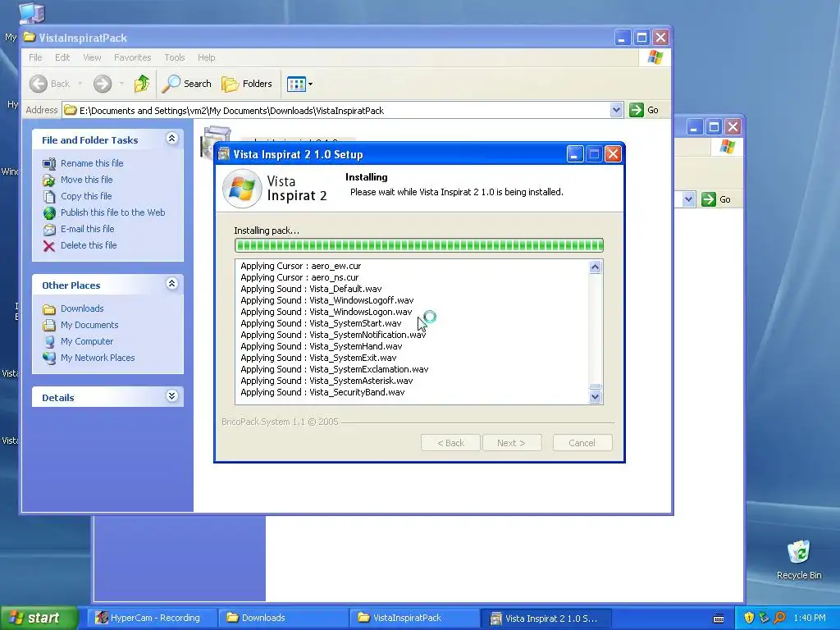Image resolution: width=840 pixels, height=630 pixels.
Task: Click the security shield tray icon
Action: [749, 618]
